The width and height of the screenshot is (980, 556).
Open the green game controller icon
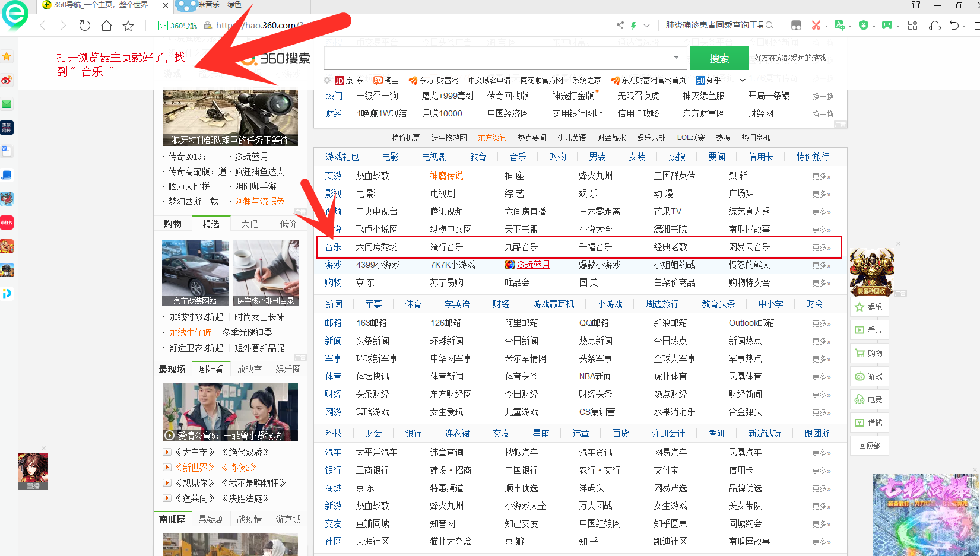coord(887,26)
